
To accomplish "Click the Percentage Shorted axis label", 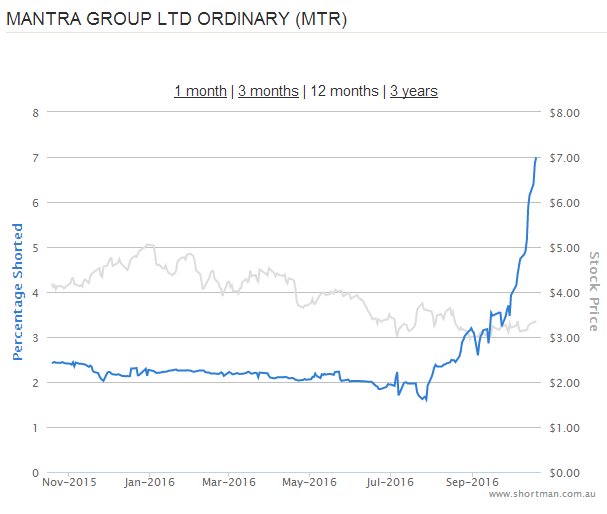I will (17, 292).
